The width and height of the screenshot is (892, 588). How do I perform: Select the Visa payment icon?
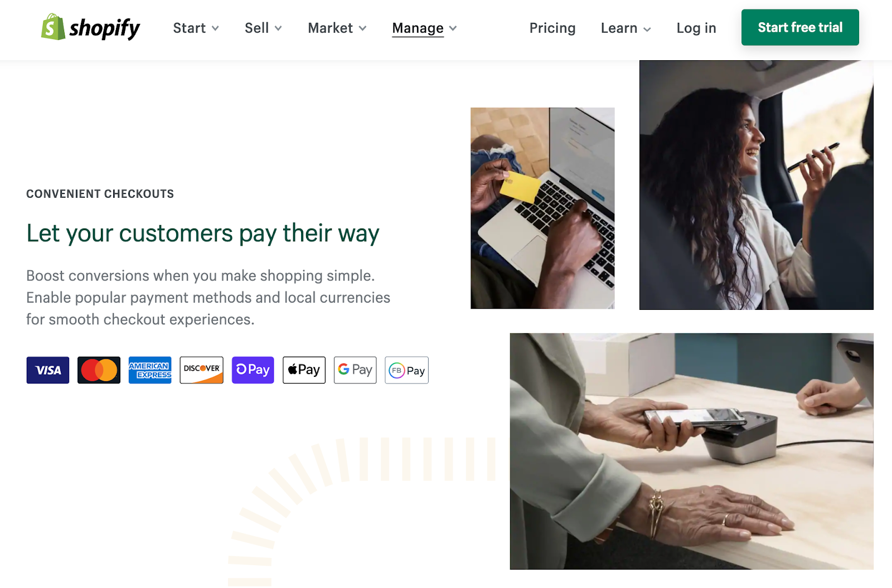point(48,370)
